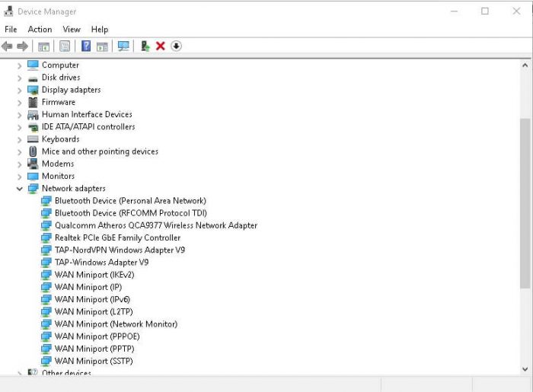
Task: Expand the Computer node
Action: pos(19,65)
